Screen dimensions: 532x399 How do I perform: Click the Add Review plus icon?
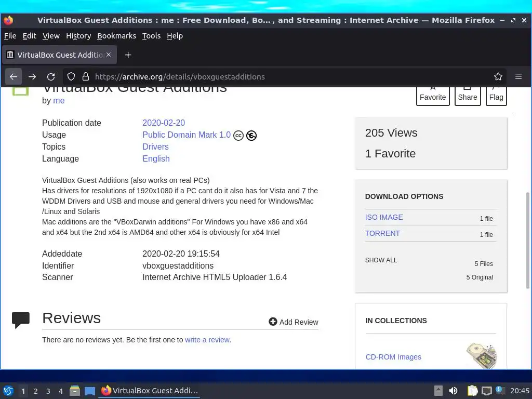(x=273, y=321)
